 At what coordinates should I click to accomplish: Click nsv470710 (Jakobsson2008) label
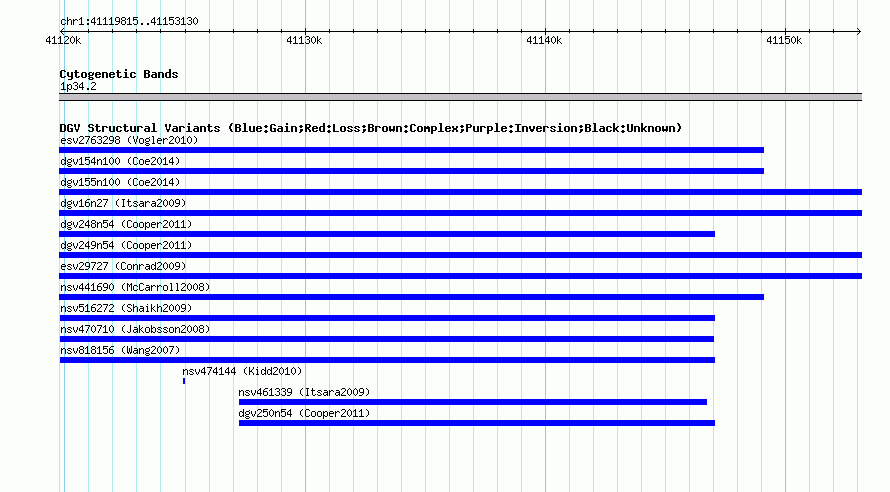point(135,329)
